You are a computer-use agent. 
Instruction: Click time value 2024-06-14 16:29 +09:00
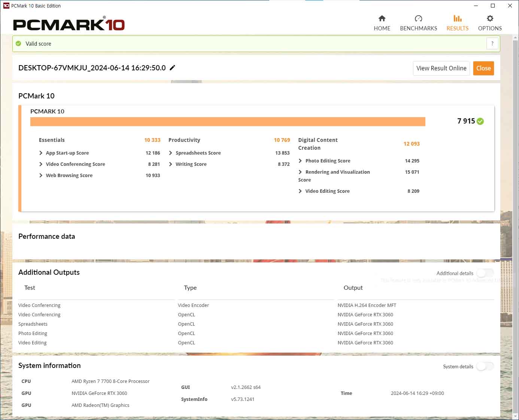(417, 393)
